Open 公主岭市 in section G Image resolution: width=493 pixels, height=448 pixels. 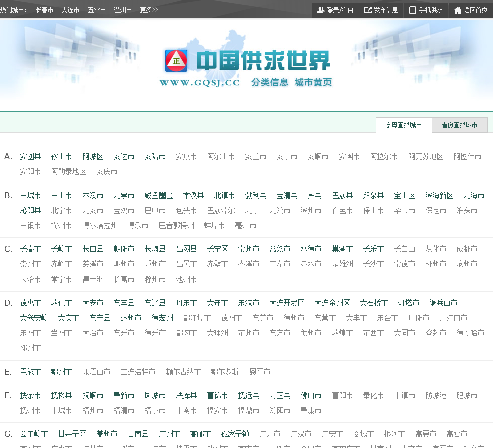click(34, 434)
